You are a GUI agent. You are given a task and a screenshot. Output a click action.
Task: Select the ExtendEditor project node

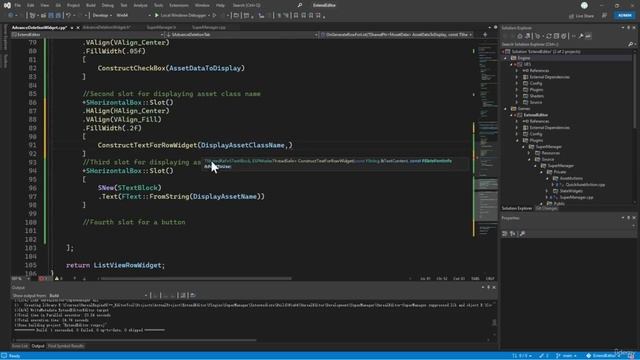coord(536,115)
